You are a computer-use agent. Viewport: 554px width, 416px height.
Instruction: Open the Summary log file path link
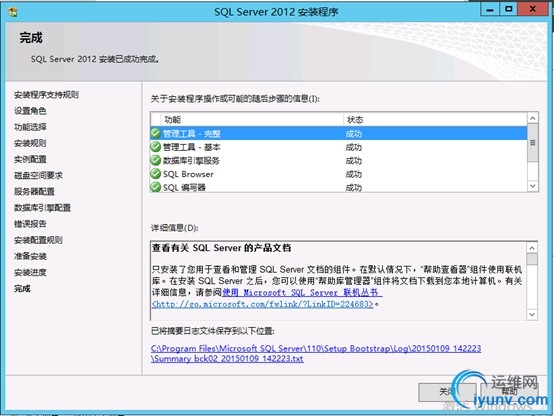click(316, 353)
